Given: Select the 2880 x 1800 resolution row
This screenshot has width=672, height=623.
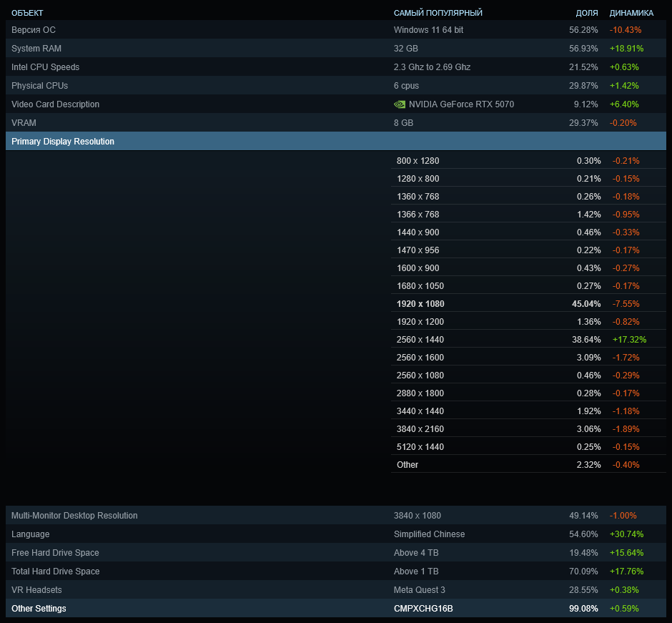Looking at the screenshot, I should pos(528,393).
